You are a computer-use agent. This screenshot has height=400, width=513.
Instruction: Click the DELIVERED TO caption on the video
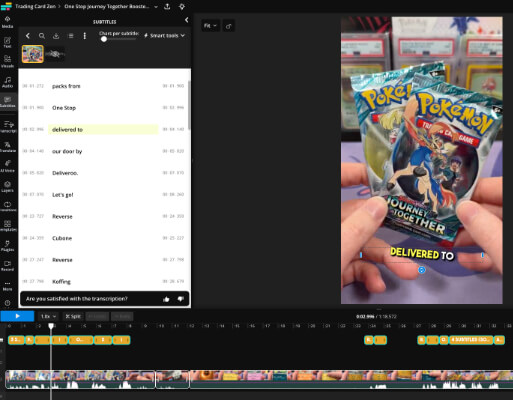tap(422, 254)
